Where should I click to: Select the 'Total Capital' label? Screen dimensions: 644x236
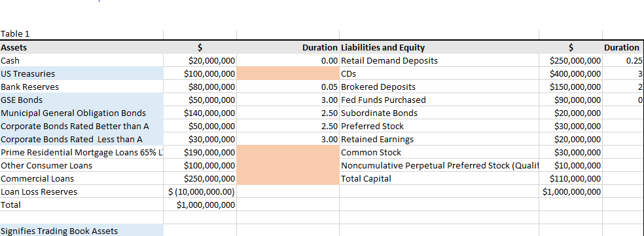click(438, 179)
